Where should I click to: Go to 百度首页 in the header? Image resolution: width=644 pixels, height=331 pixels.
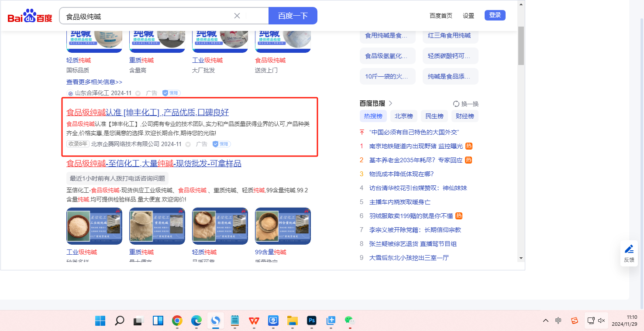coord(441,16)
